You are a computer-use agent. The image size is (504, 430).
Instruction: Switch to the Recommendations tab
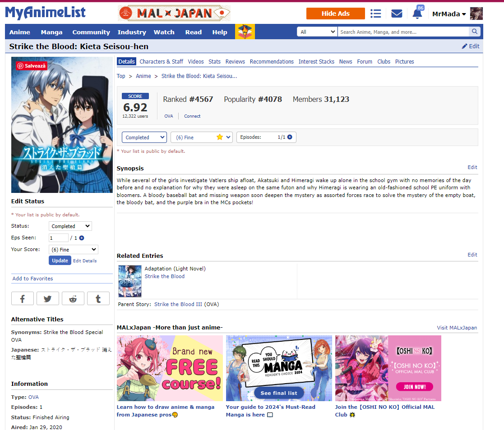[x=272, y=61]
